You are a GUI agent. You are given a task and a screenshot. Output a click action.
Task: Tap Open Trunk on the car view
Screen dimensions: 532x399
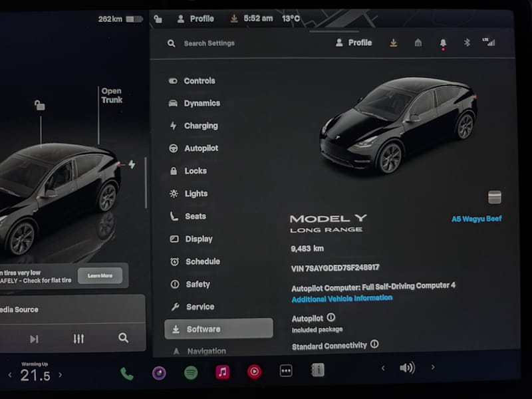112,95
